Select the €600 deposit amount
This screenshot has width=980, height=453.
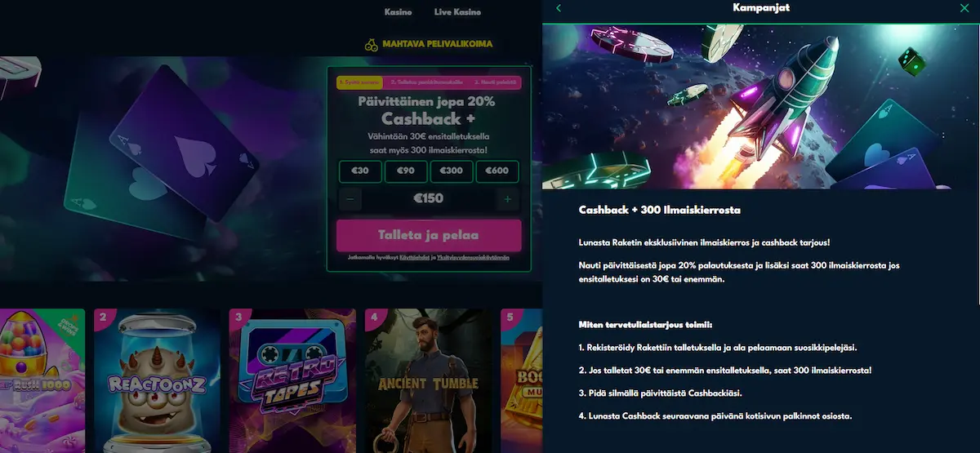pyautogui.click(x=497, y=171)
